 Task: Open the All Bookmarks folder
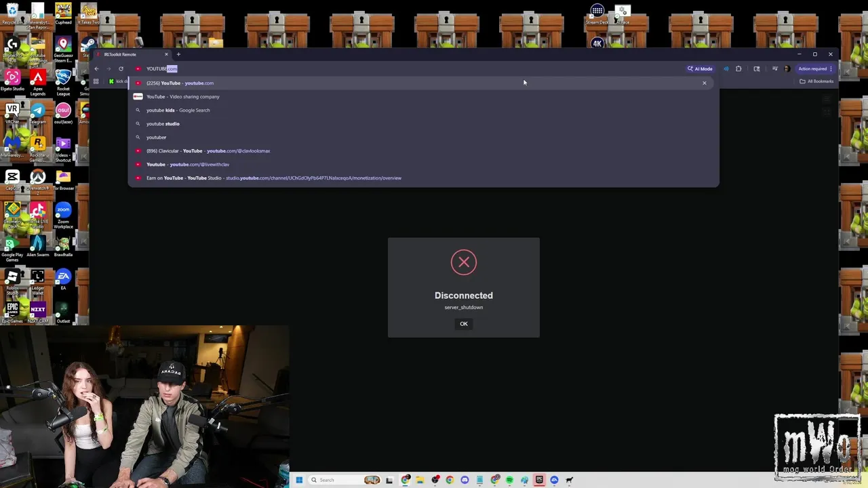pos(816,81)
